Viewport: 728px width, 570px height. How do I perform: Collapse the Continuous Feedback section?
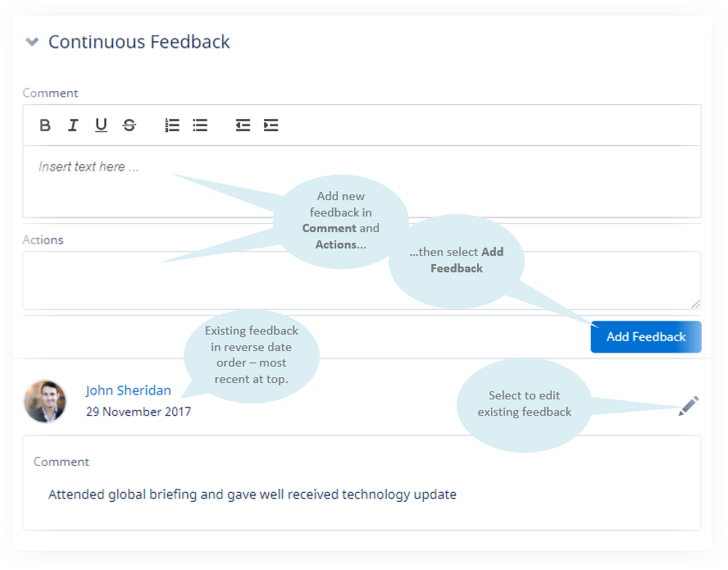pos(32,42)
